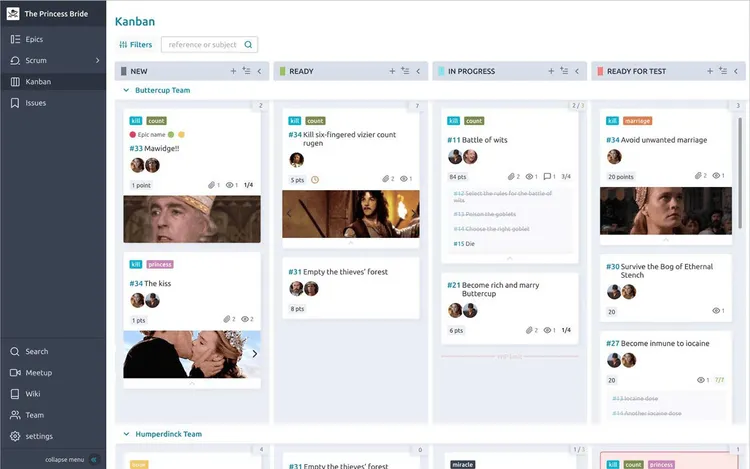Open #30 Survive the Bog of Ethernal Stench
Screen dimensions: 750x469
[x=660, y=271]
